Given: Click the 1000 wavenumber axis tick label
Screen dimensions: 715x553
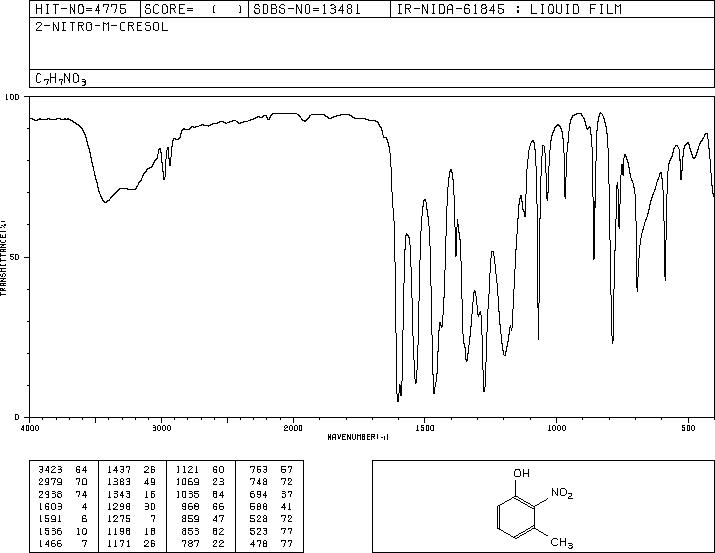Looking at the screenshot, I should click(x=556, y=428).
